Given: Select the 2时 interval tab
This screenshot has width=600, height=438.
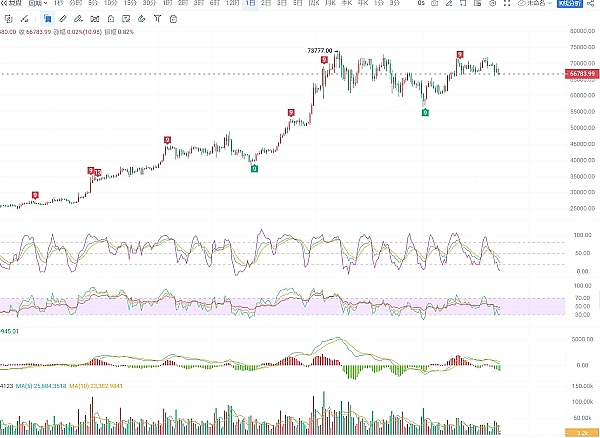Looking at the screenshot, I should 183,3.
